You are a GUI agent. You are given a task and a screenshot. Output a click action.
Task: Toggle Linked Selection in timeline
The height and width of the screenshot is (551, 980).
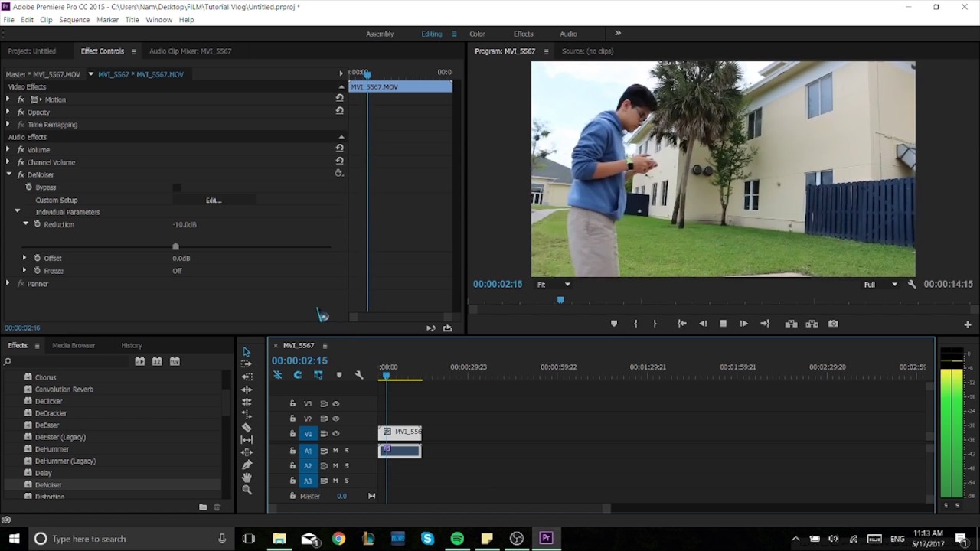click(x=318, y=375)
